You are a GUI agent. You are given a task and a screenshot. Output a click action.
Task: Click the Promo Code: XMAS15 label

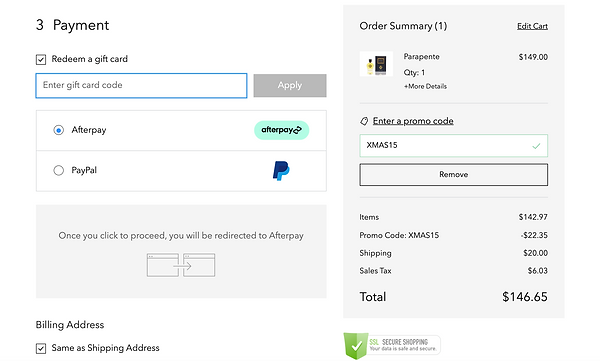399,235
